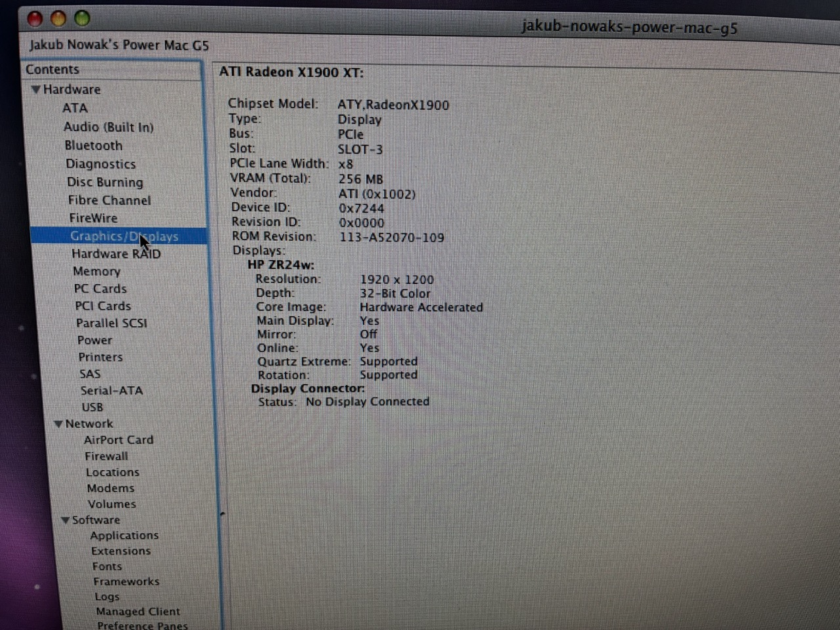Select Extensions under Software
Image resolution: width=840 pixels, height=630 pixels.
[x=121, y=552]
